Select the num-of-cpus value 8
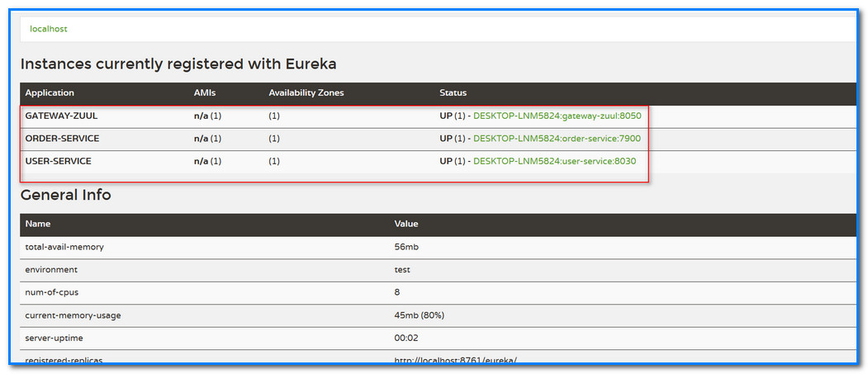The image size is (868, 374). coord(397,292)
